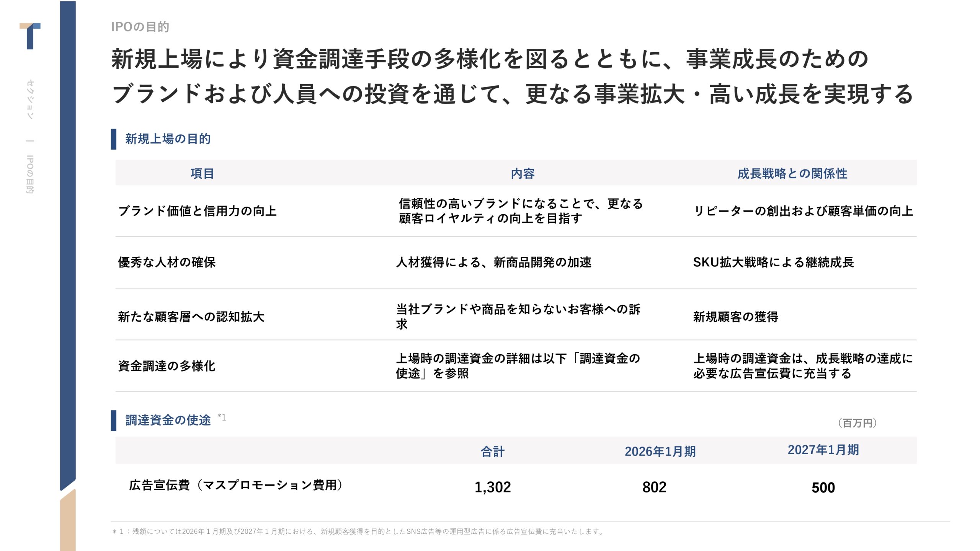This screenshot has width=980, height=551.
Task: Select the ブランド価値と信用力の向上 row item
Action: click(197, 211)
